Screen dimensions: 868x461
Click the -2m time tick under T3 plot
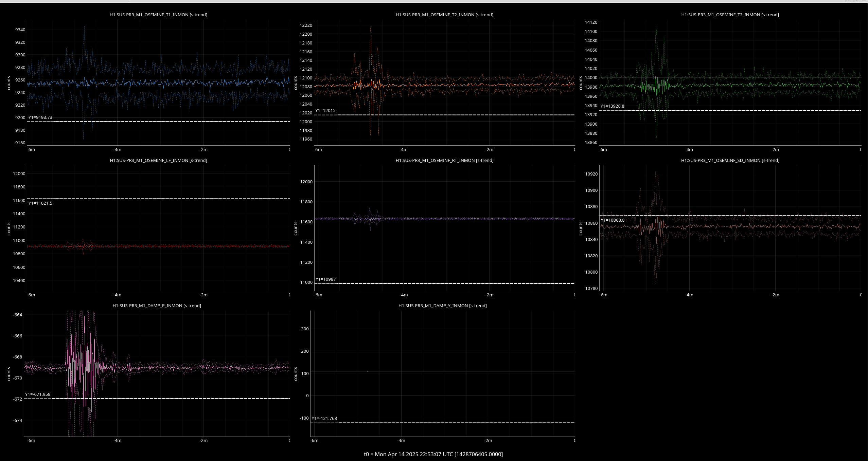[x=775, y=150]
